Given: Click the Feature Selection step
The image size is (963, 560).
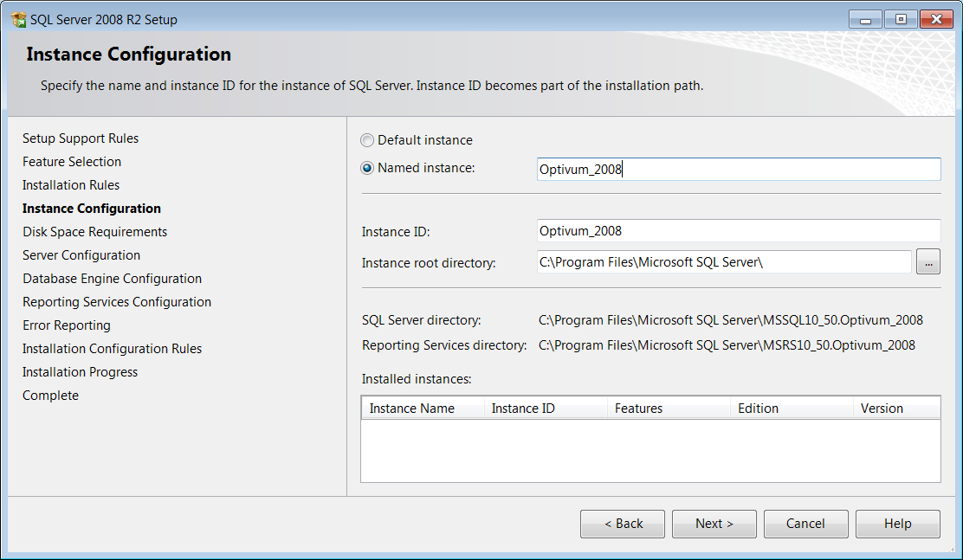Looking at the screenshot, I should coord(72,162).
